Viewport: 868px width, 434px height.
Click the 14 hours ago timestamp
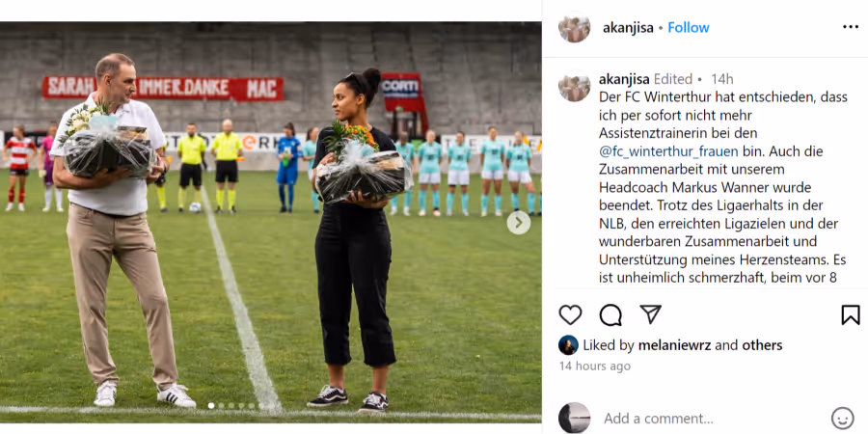coord(594,366)
